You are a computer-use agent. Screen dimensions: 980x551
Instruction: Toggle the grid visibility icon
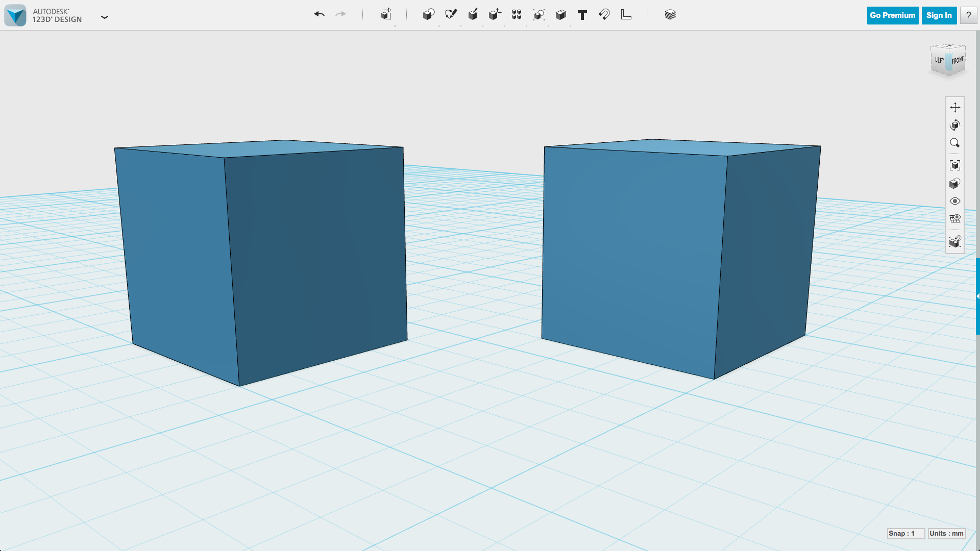pyautogui.click(x=954, y=219)
